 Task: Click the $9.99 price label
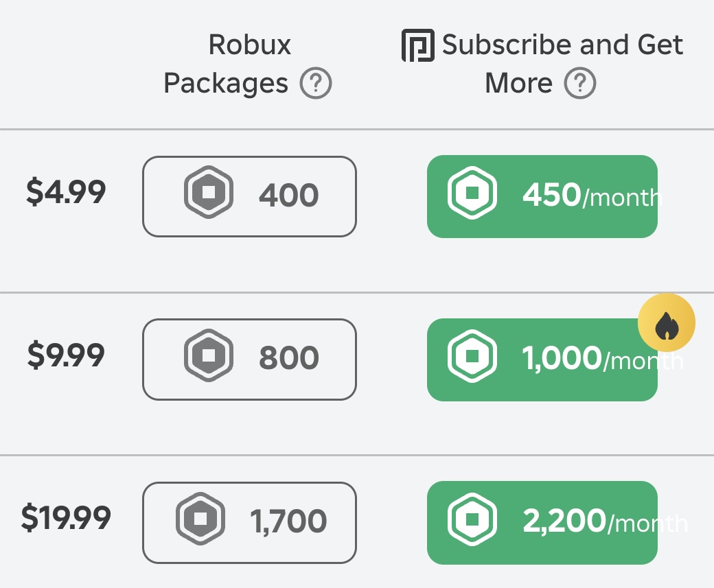tap(66, 355)
